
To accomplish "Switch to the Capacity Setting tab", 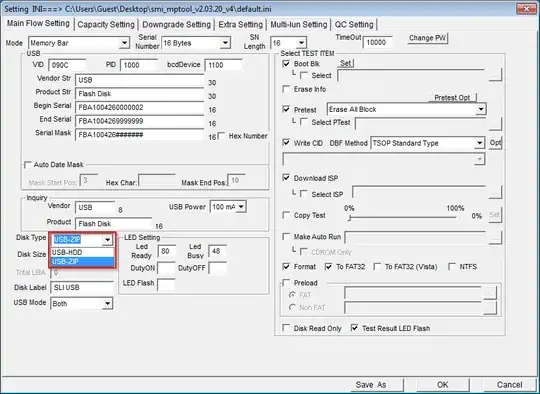I will pyautogui.click(x=106, y=24).
